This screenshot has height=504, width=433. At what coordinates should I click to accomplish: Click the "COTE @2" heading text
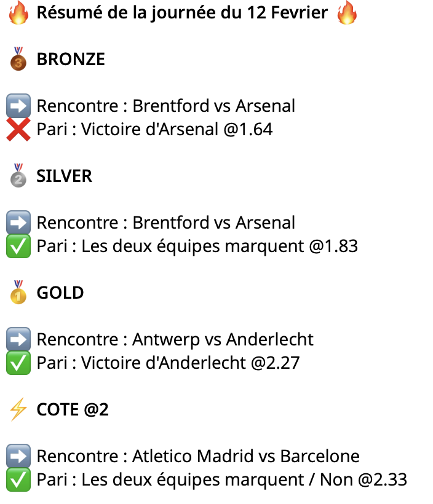coord(73,409)
